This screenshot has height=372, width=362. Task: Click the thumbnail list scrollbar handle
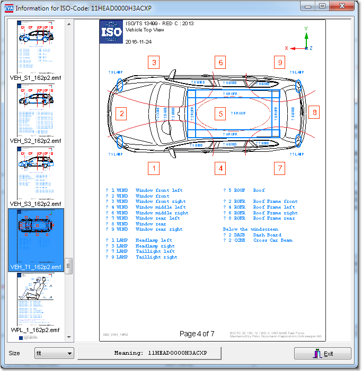click(69, 266)
